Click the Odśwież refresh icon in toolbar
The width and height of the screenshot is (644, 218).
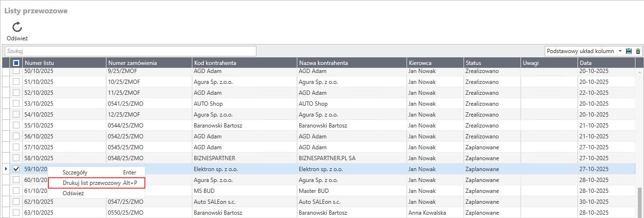(17, 27)
